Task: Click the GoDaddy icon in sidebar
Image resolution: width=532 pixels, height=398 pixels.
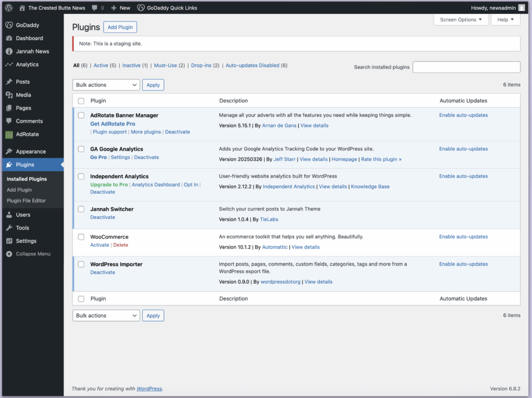Action: (9, 25)
